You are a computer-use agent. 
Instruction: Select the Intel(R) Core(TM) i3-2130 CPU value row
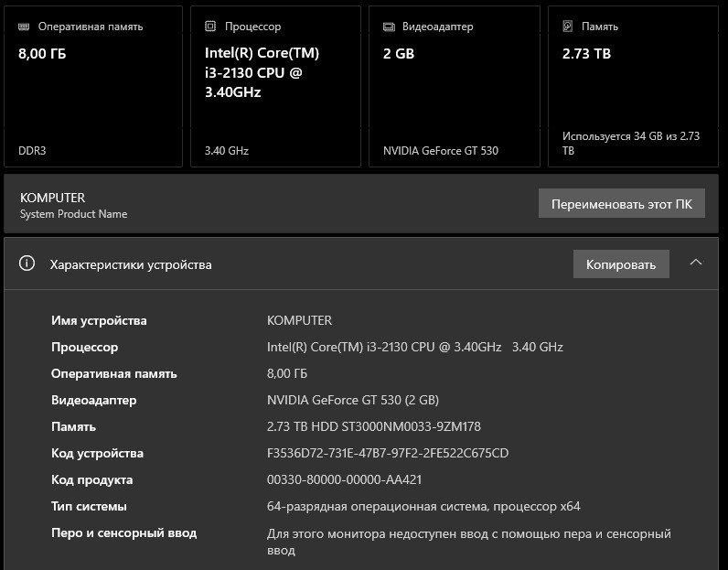(415, 347)
